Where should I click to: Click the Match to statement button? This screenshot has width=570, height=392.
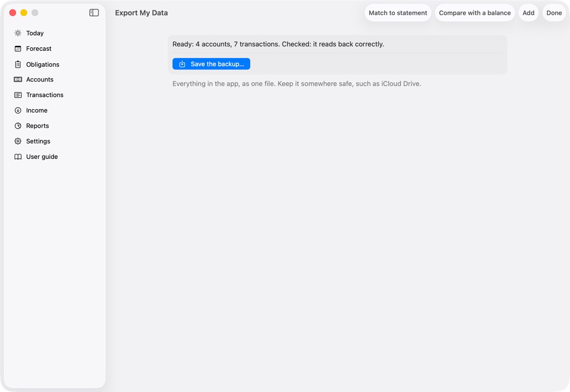[398, 13]
